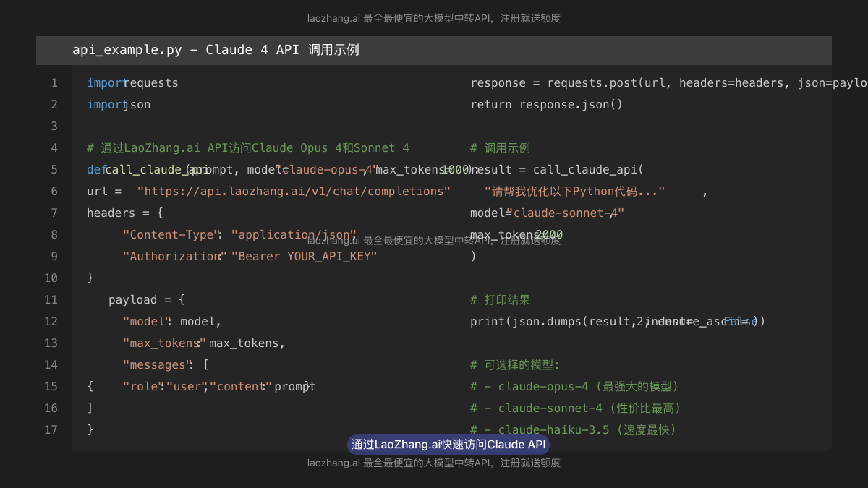This screenshot has width=868, height=488.
Task: Click the payload = { line
Action: coord(147,300)
